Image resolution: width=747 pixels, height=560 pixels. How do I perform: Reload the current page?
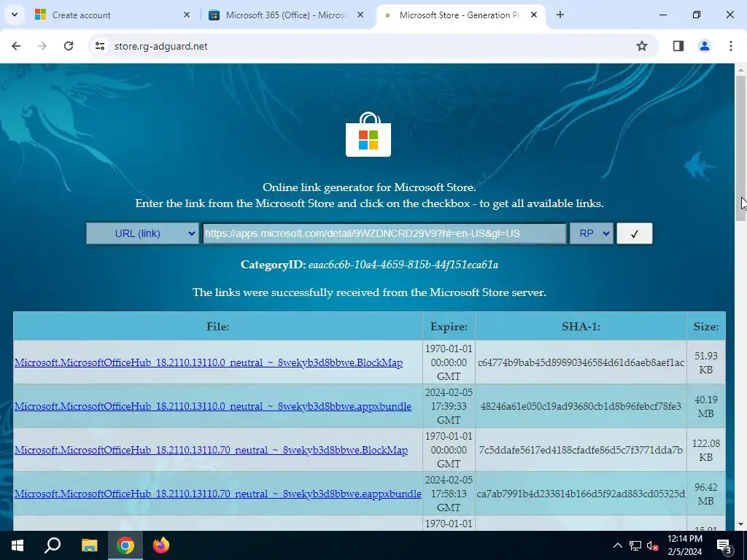[x=69, y=46]
